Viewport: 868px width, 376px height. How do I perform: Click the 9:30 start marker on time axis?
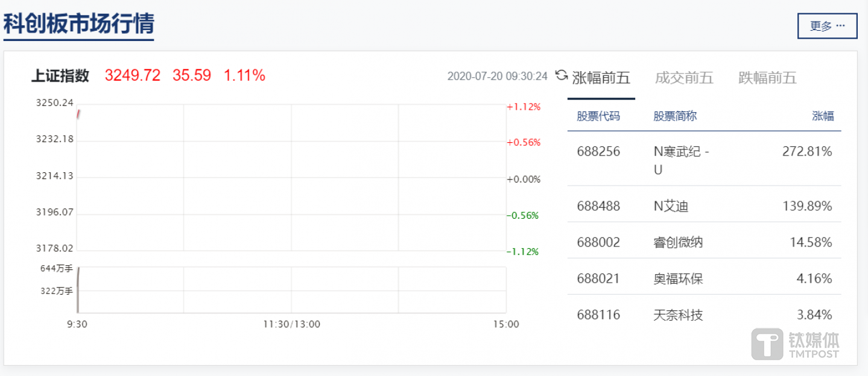77,324
